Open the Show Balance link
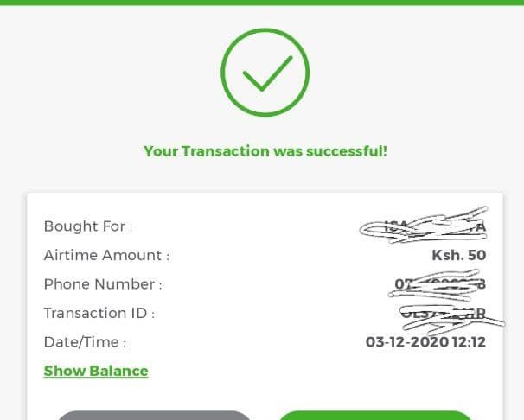The width and height of the screenshot is (524, 420). tap(96, 371)
